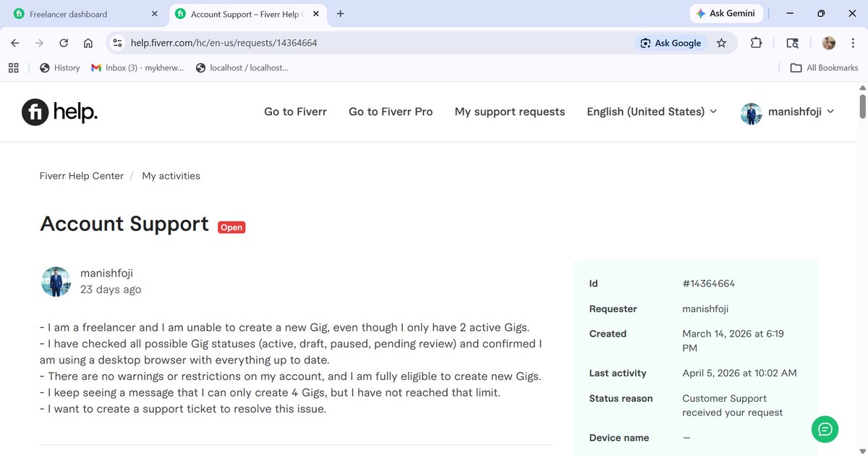Open the Gmail Inbox (3) bookmark

coord(137,67)
